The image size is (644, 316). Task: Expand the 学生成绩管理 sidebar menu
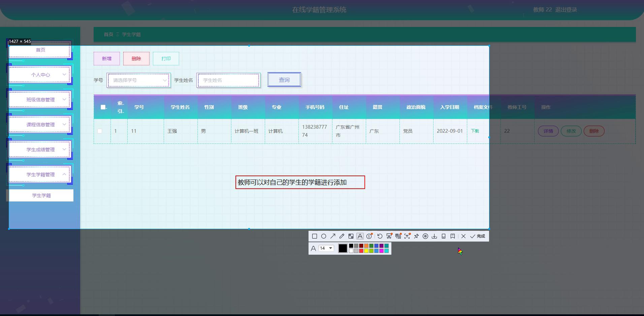40,150
